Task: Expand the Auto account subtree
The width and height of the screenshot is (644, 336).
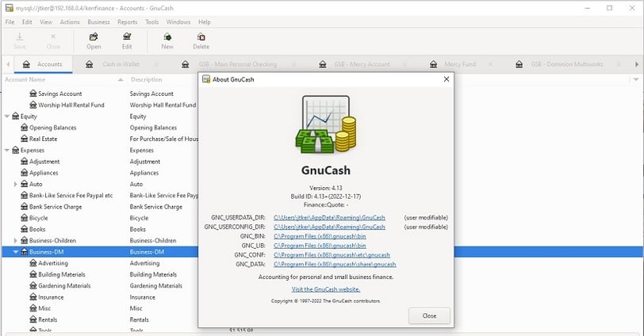Action: tap(16, 184)
